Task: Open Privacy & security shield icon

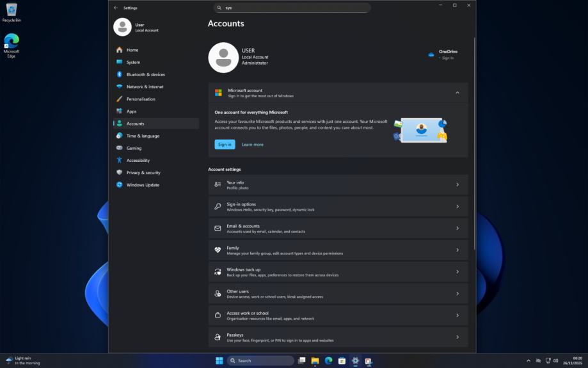Action: tap(119, 173)
